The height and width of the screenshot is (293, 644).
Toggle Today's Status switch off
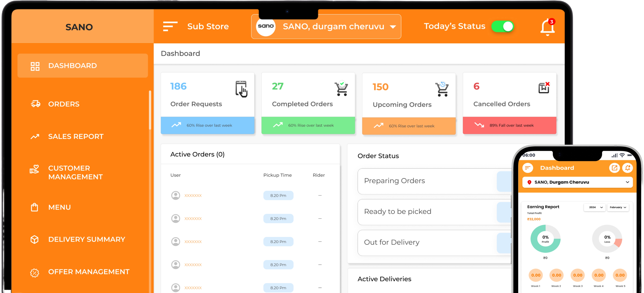coord(502,27)
